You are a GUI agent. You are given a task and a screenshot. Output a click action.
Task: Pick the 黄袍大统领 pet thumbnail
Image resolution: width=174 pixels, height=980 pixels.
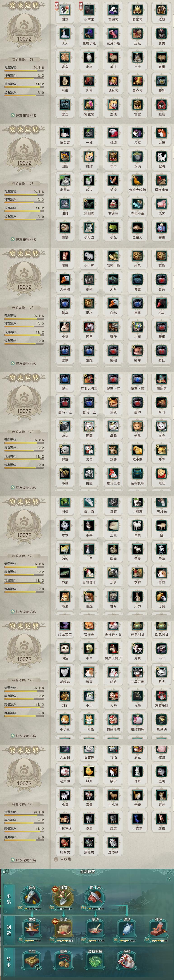click(x=137, y=180)
